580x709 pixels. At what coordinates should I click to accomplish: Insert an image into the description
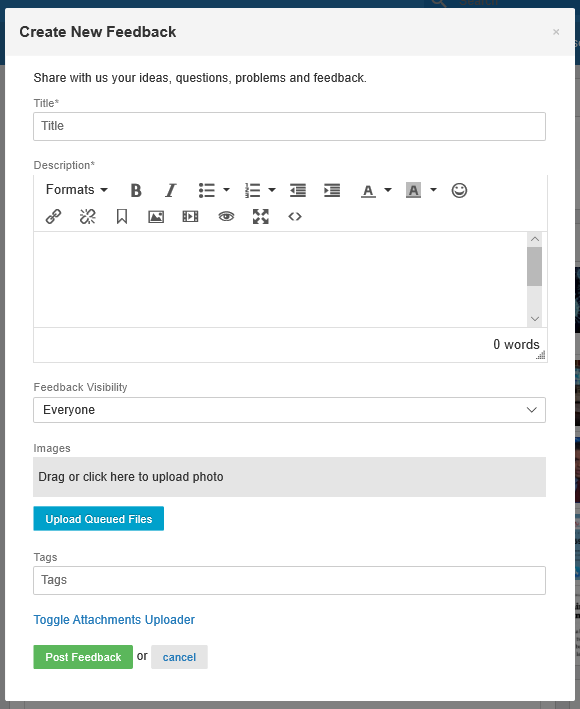[156, 217]
